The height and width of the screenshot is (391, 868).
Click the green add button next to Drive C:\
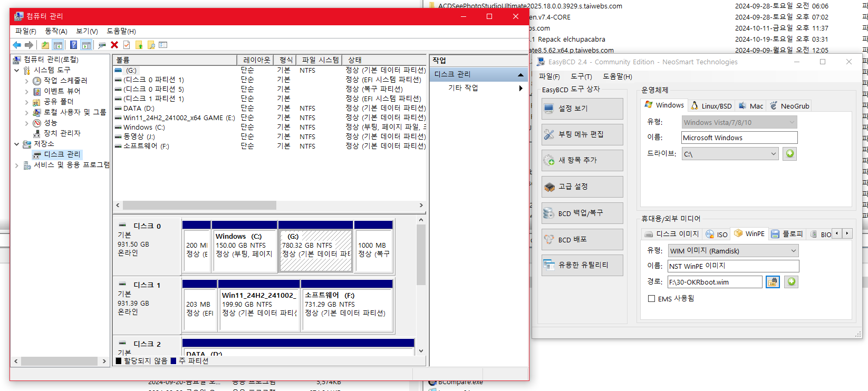[x=790, y=154]
